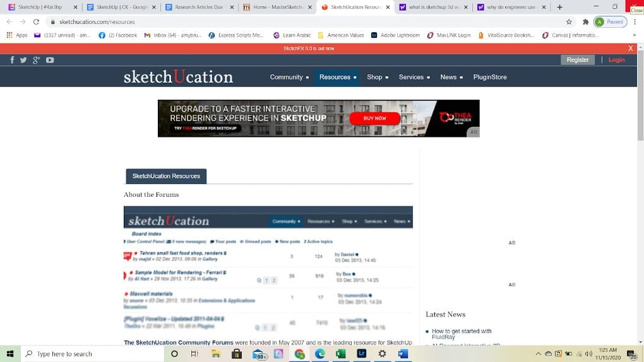Open the notification center icon
This screenshot has width=644, height=362.
[631, 354]
